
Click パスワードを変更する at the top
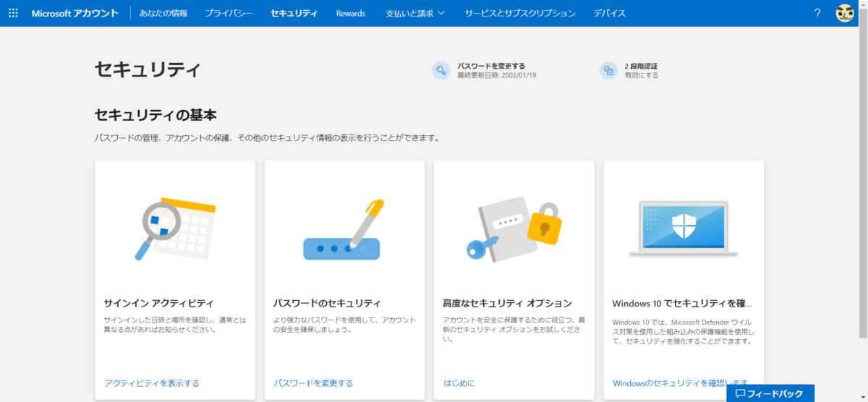coord(491,66)
